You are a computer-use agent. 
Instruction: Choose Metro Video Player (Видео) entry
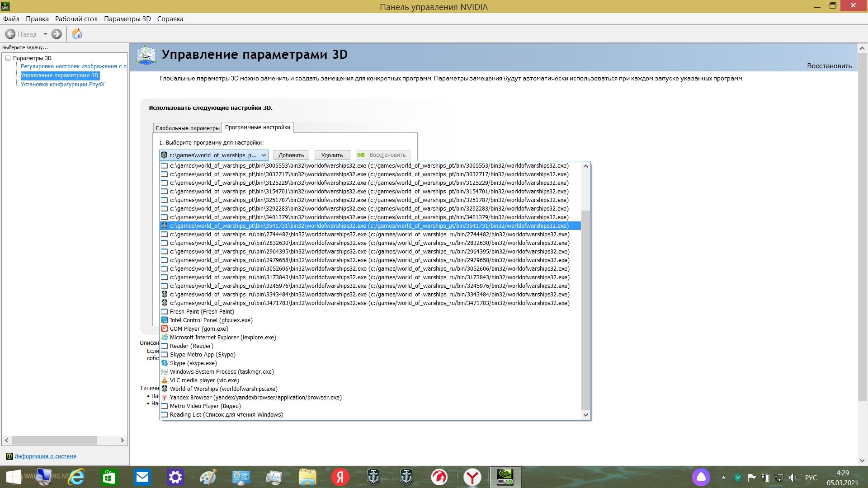point(371,406)
